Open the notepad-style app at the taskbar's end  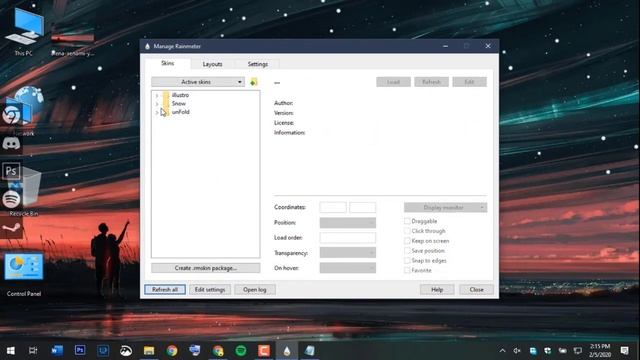pyautogui.click(x=310, y=351)
